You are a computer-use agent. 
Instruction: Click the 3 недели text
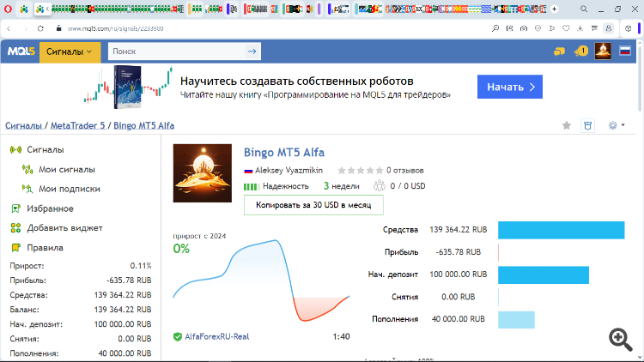coord(341,186)
